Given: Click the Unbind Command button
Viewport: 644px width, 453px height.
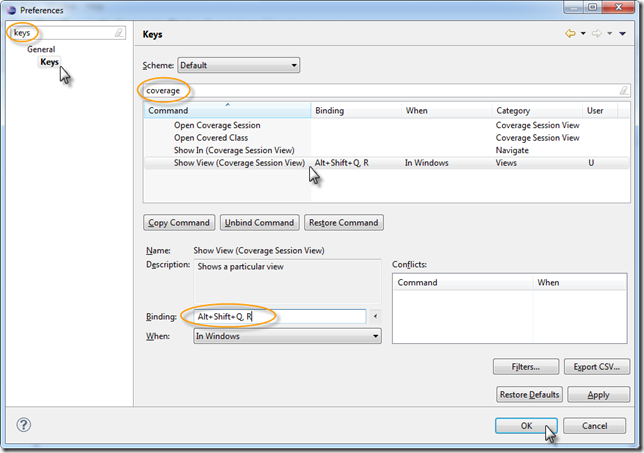Looking at the screenshot, I should (258, 222).
